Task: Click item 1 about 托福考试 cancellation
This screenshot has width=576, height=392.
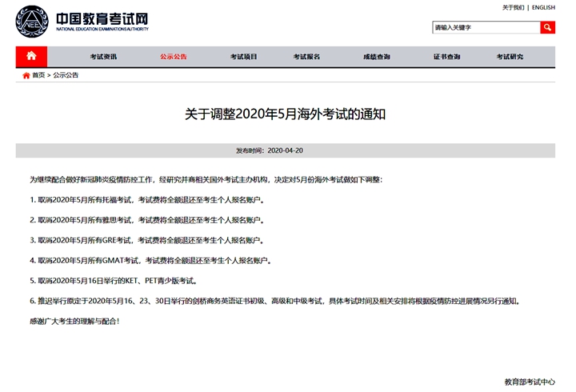Action: [147, 200]
